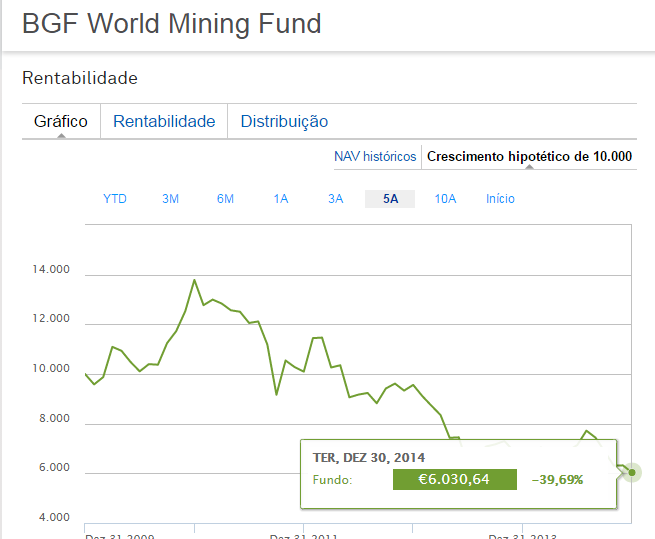Viewport: 655px width, 539px height.
Task: Click the TER, DEZ 30, 2014 tooltip date
Action: (369, 458)
